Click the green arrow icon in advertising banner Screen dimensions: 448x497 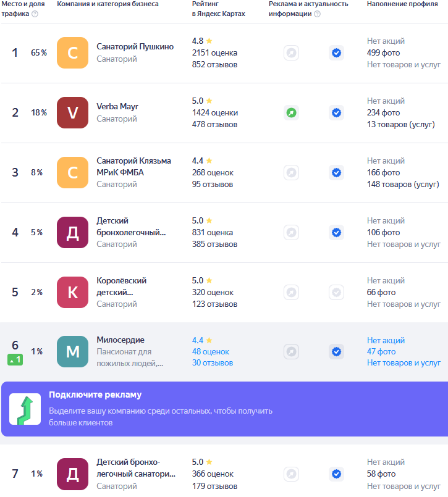point(25,409)
